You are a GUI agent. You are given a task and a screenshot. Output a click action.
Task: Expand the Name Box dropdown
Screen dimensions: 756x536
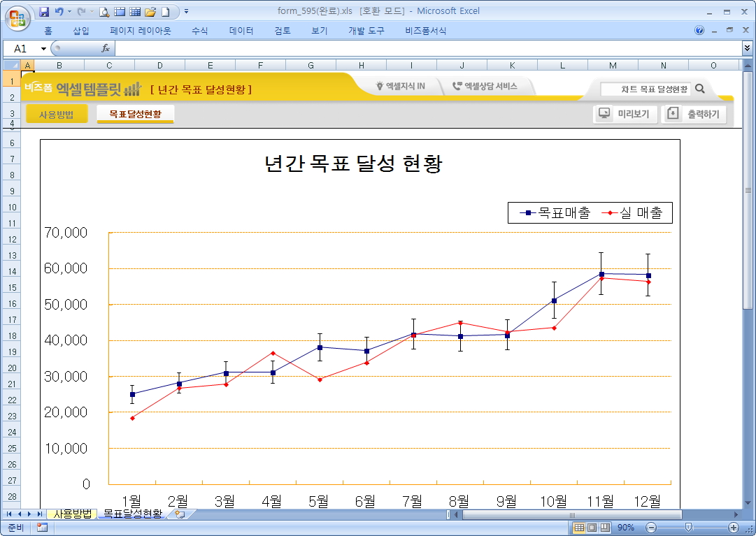click(x=43, y=48)
